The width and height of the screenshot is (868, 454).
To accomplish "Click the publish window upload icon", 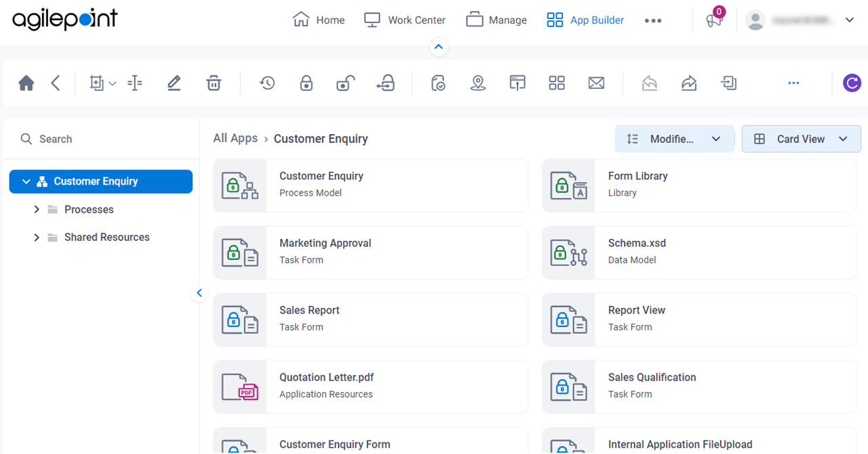I will click(x=517, y=83).
